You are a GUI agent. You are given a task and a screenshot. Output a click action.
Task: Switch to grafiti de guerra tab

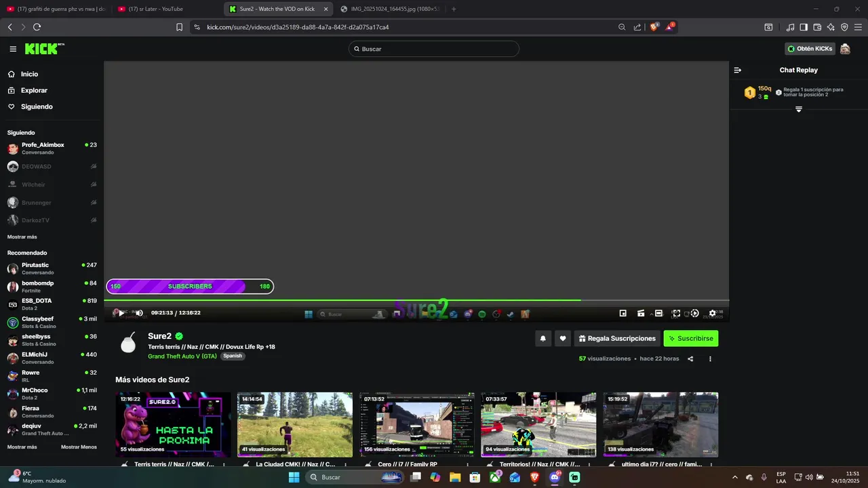pos(56,9)
